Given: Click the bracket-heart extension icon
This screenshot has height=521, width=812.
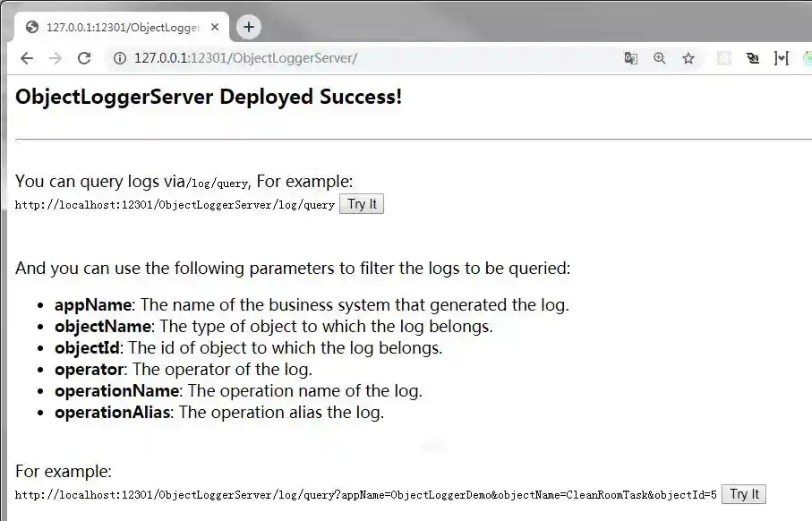Looking at the screenshot, I should click(x=782, y=58).
